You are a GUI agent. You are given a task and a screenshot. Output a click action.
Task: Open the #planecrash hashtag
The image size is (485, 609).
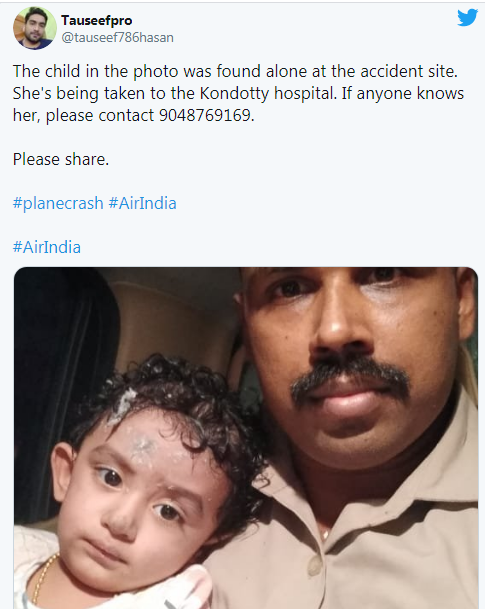click(x=58, y=203)
